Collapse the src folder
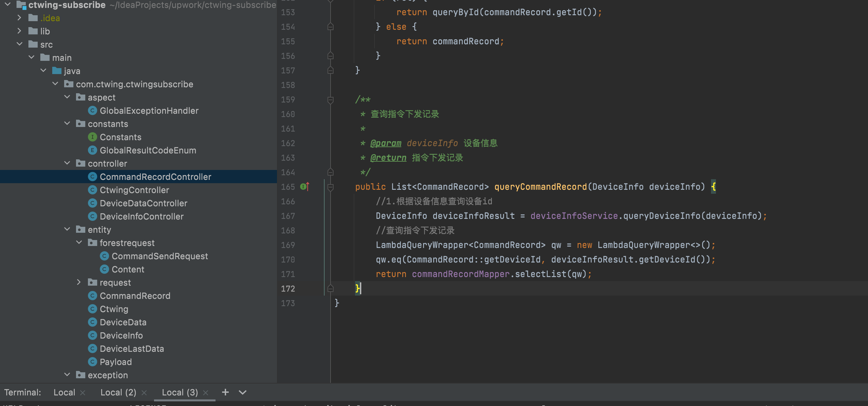This screenshot has width=868, height=406. point(20,44)
